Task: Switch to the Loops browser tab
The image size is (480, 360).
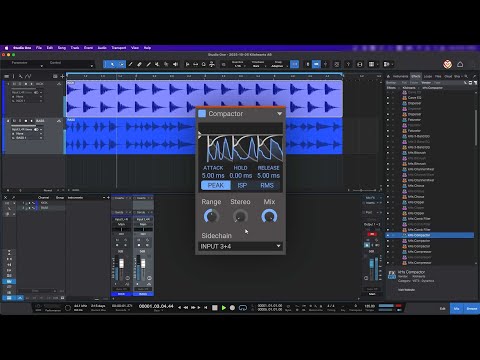Action: pos(428,76)
